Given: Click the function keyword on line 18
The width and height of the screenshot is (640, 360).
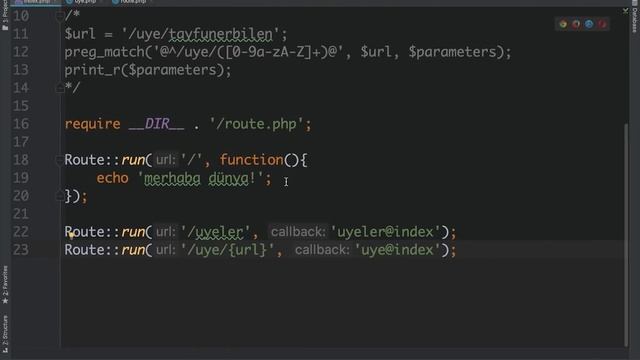Looking at the screenshot, I should (251, 160).
